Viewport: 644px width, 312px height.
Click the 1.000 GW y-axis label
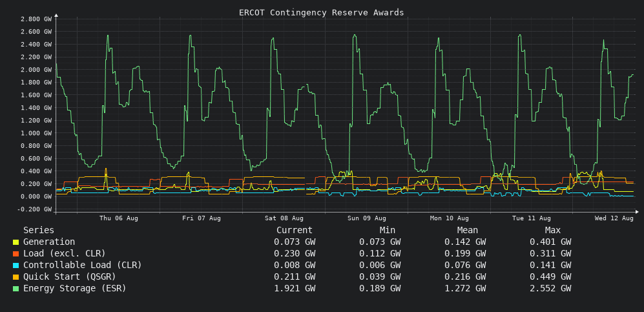[x=36, y=133]
